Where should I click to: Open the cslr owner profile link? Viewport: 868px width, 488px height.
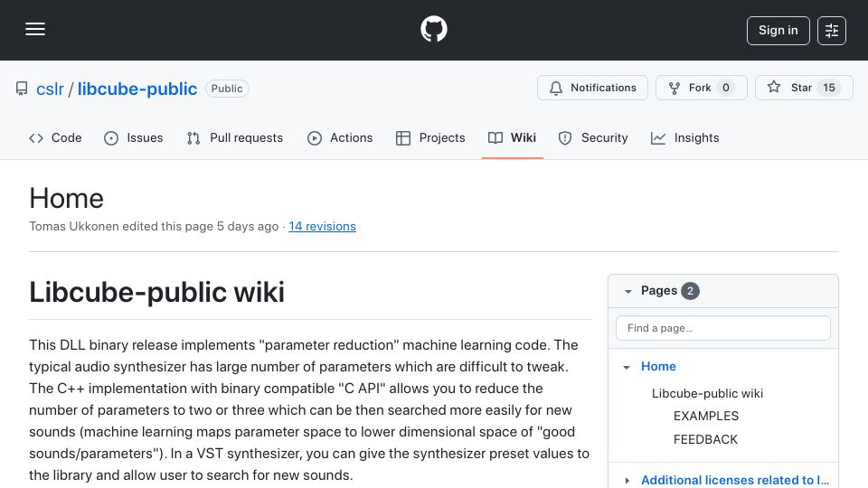(50, 89)
